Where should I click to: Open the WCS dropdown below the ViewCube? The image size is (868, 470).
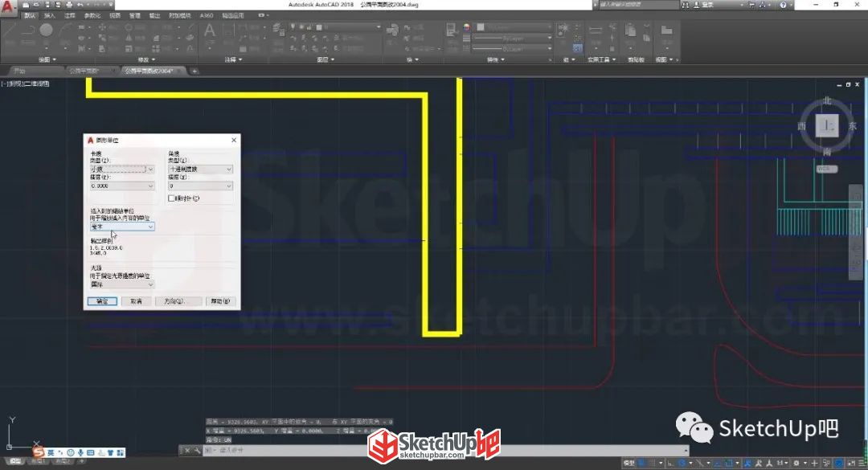pos(827,169)
